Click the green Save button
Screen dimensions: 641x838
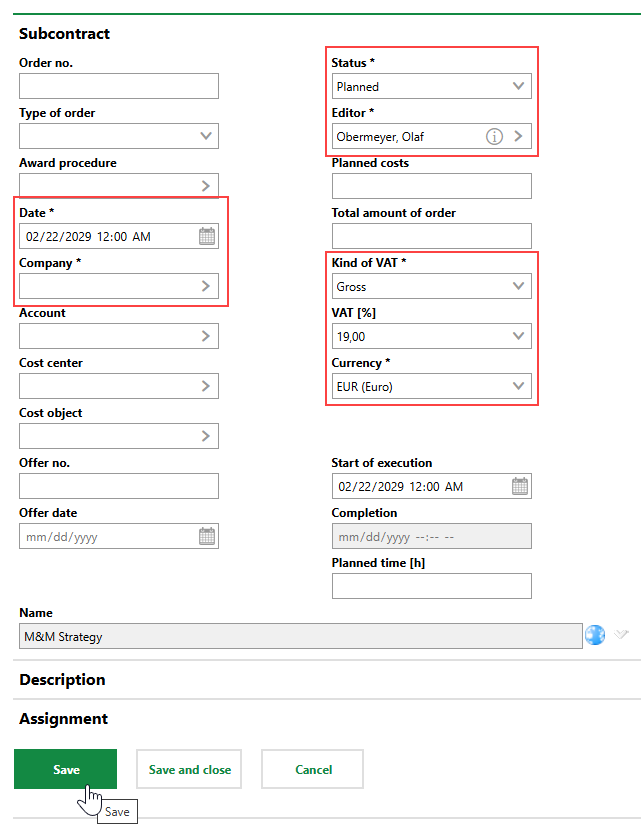click(x=65, y=769)
